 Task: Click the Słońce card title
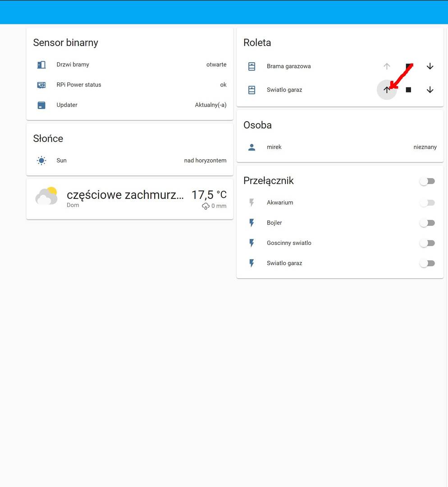48,138
